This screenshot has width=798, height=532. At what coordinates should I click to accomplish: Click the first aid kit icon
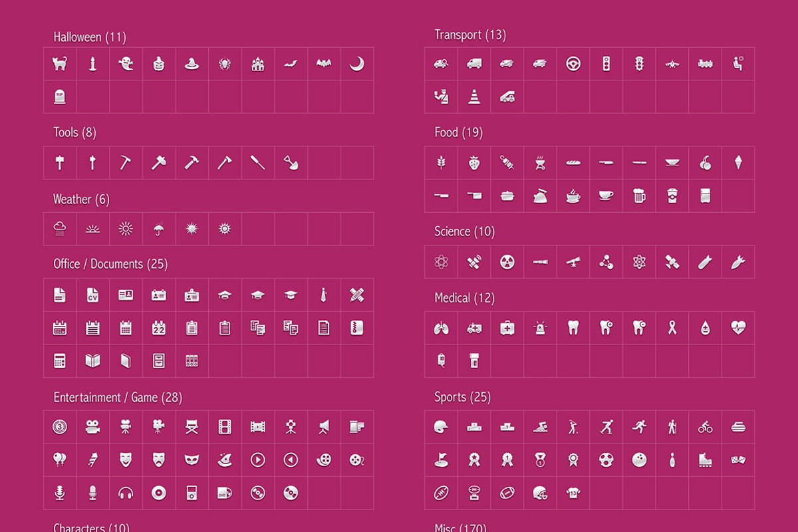[507, 327]
